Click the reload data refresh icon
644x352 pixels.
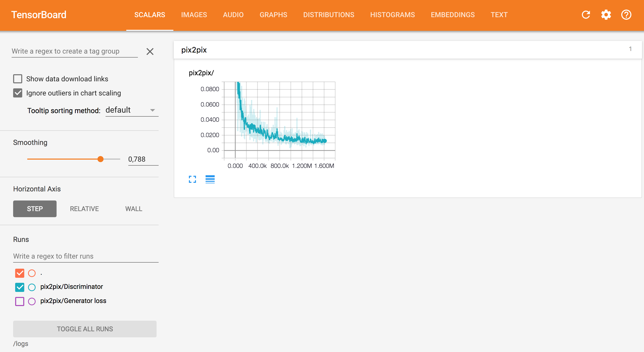coord(586,15)
